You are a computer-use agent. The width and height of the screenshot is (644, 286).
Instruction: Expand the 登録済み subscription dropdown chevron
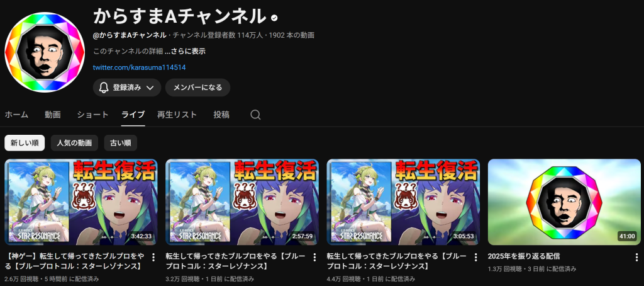coord(150,88)
